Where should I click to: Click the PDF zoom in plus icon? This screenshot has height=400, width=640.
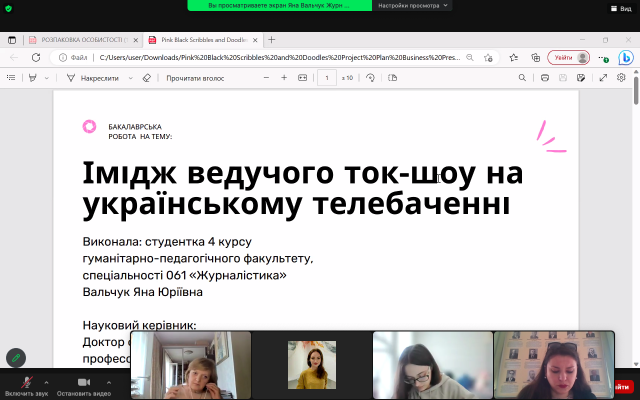coord(284,77)
